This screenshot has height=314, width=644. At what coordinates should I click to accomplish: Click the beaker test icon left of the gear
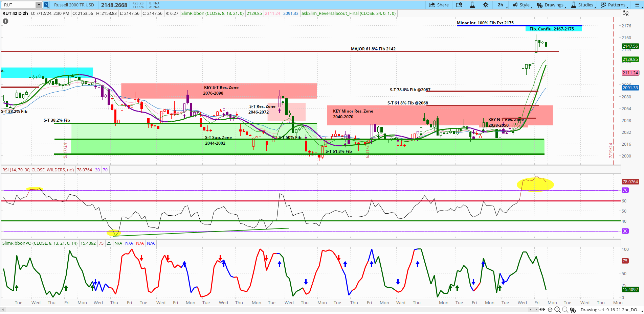472,5
